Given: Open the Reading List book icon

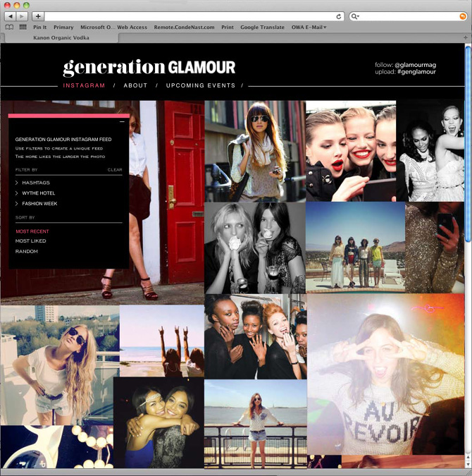Looking at the screenshot, I should pyautogui.click(x=9, y=28).
